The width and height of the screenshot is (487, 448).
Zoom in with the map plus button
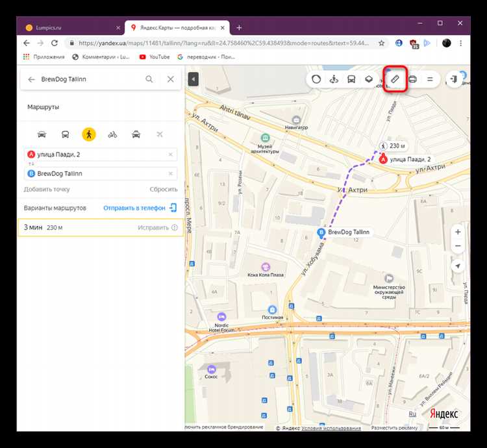[458, 232]
